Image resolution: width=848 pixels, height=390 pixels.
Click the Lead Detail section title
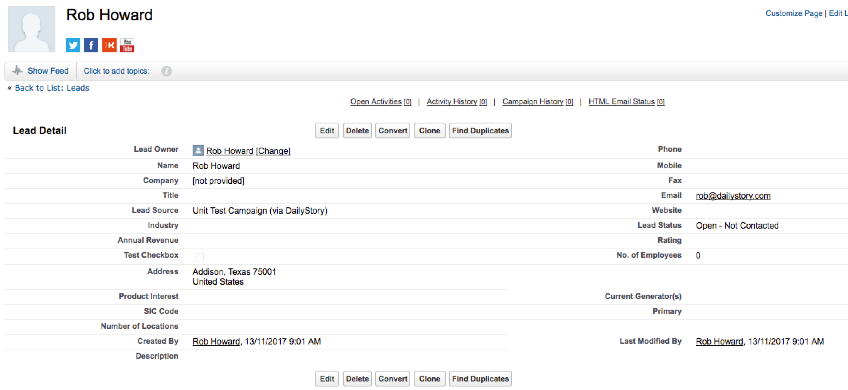point(40,131)
